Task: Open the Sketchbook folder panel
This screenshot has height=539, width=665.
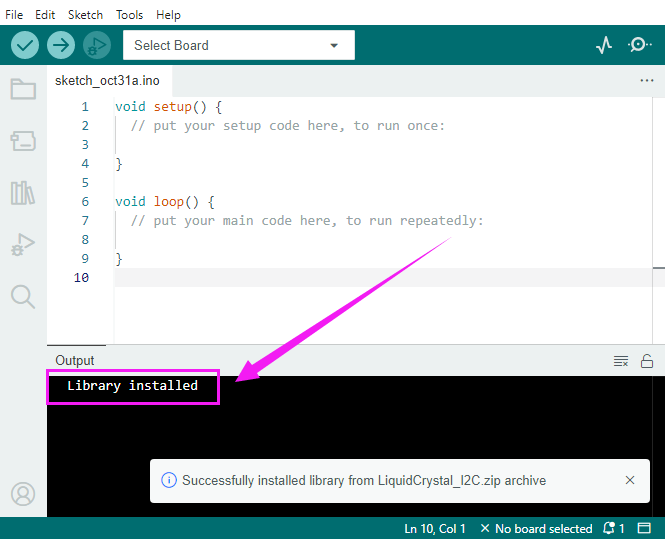Action: pos(23,89)
